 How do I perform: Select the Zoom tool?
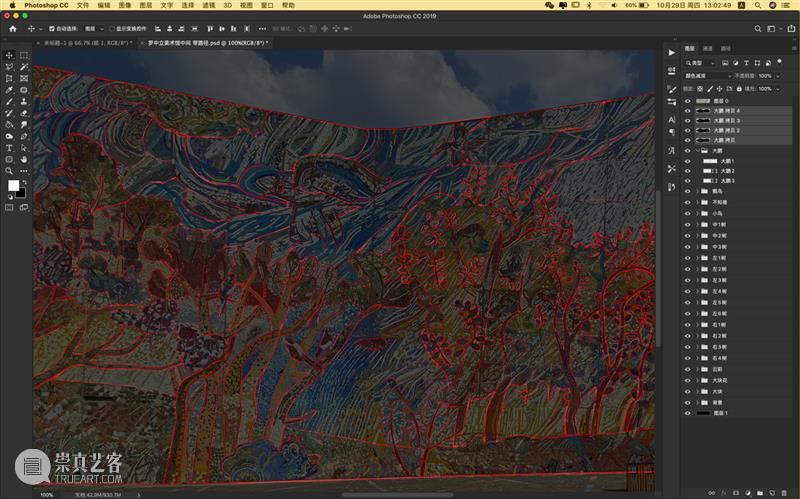click(9, 171)
